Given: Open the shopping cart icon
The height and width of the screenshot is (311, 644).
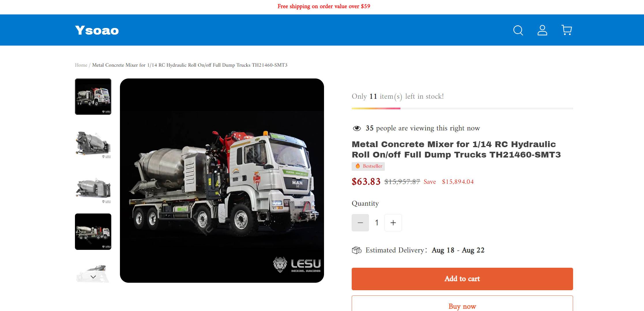Looking at the screenshot, I should coord(567,30).
